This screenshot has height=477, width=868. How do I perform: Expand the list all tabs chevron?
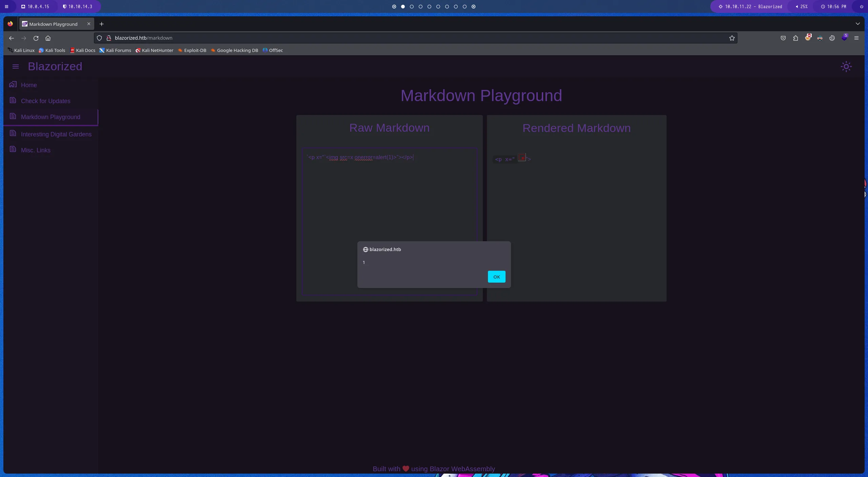[857, 24]
